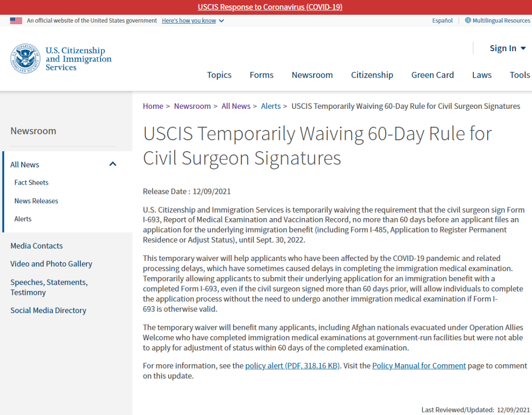Click 'An official website of the United States government' text
This screenshot has width=532, height=415.
click(92, 21)
